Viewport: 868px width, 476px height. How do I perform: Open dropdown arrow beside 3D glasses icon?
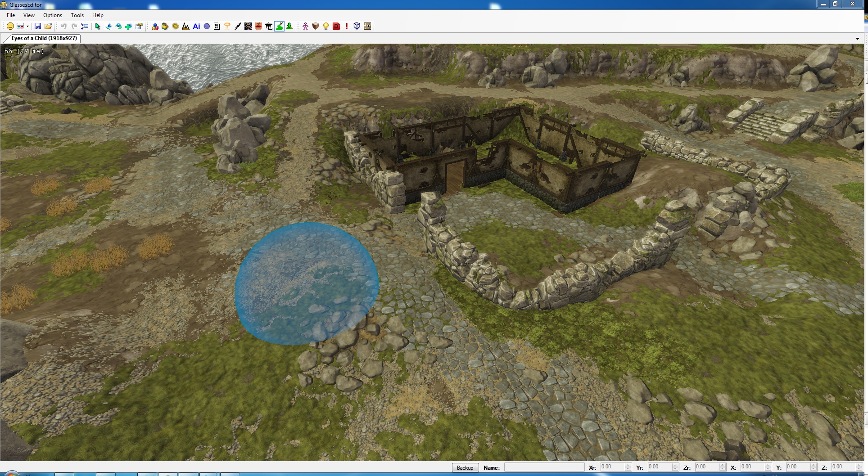27,27
